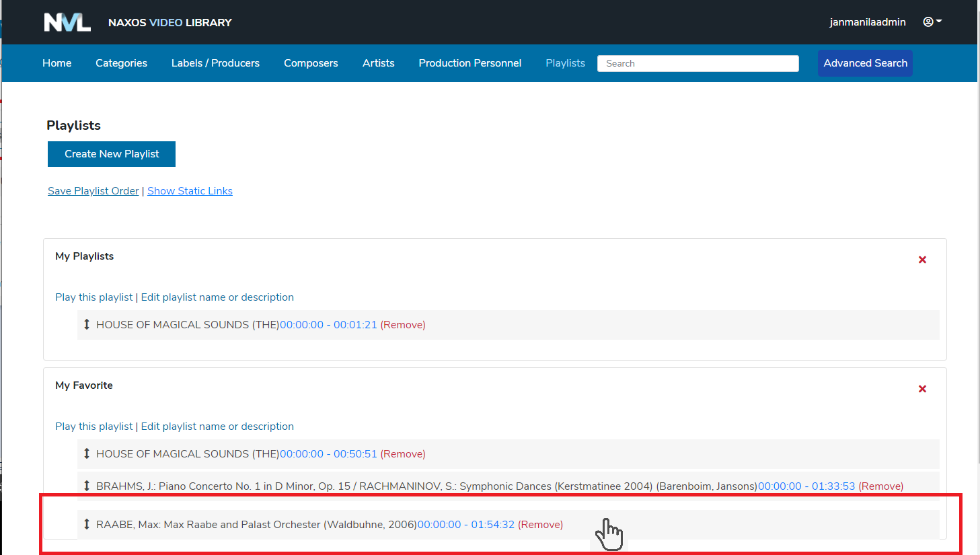This screenshot has height=555, width=980.
Task: Open time range 00:00:00 - 00:50:51 link
Action: pos(328,454)
